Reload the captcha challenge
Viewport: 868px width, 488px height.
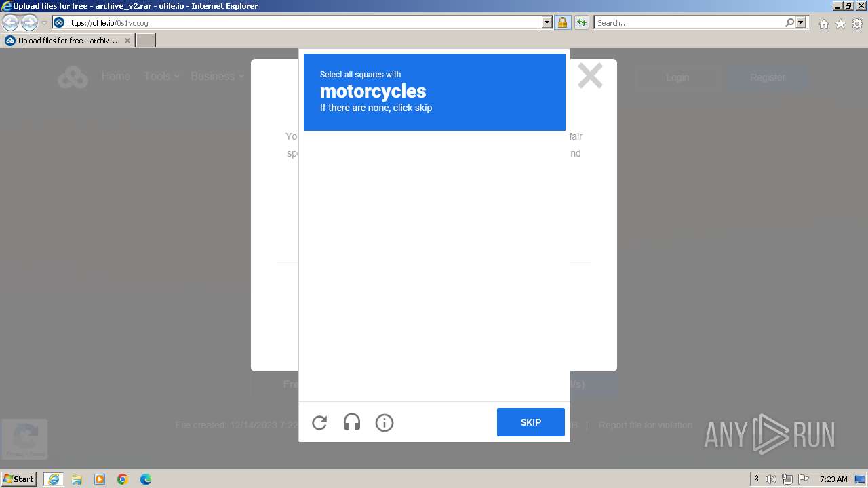(x=319, y=423)
